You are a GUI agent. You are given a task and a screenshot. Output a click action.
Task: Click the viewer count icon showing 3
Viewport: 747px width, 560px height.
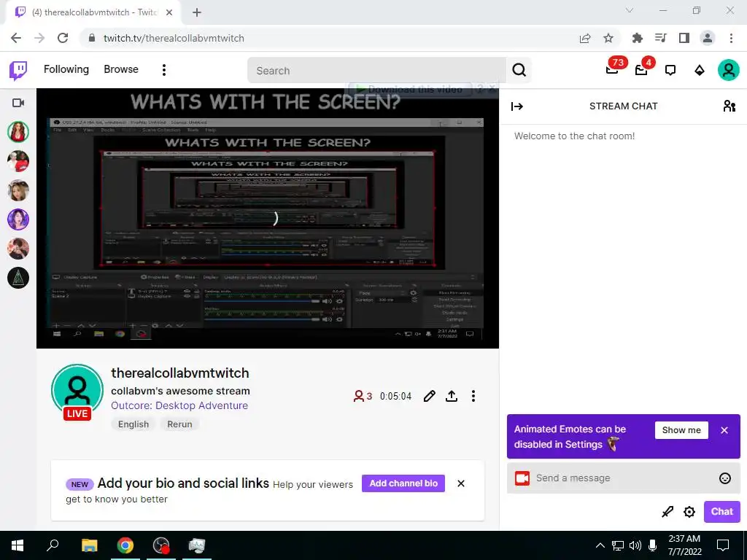(x=362, y=396)
